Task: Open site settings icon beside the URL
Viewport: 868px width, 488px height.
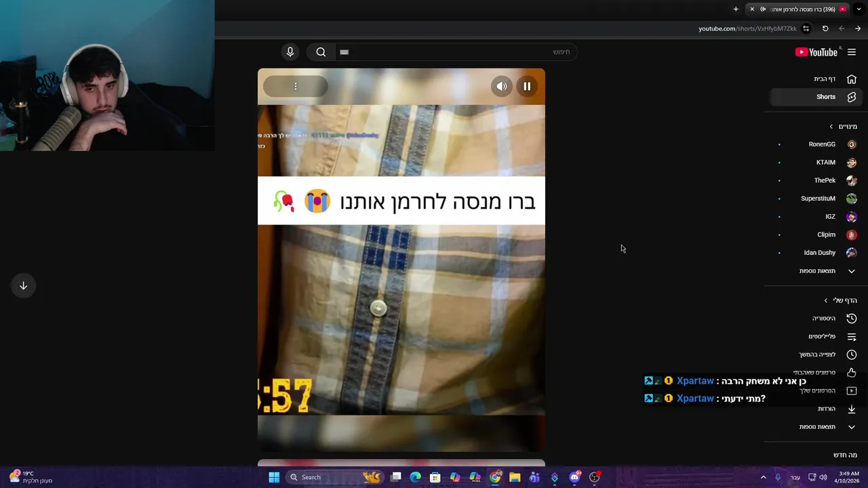Action: [806, 28]
